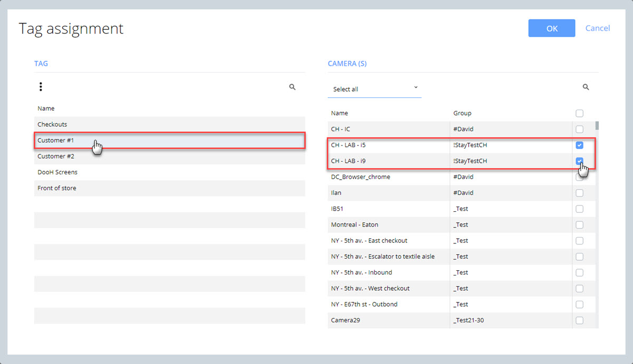The image size is (633, 364).
Task: Open the Select all dropdown
Action: (375, 89)
